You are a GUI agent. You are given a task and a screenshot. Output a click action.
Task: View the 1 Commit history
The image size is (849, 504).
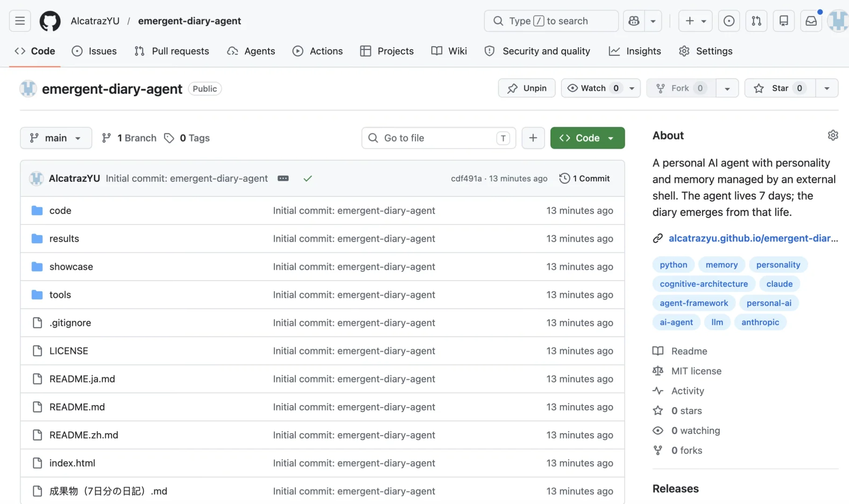pyautogui.click(x=584, y=178)
